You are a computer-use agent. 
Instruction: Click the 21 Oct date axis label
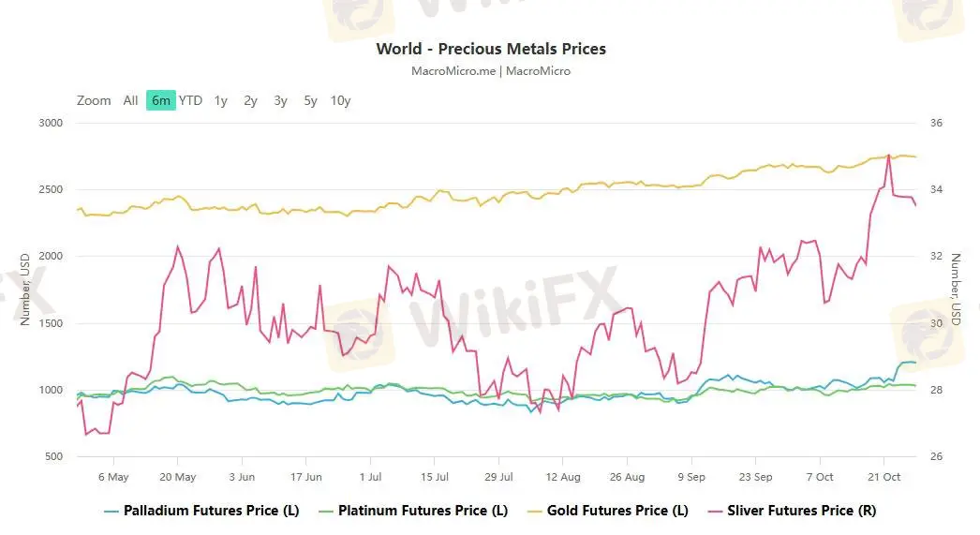pyautogui.click(x=884, y=476)
